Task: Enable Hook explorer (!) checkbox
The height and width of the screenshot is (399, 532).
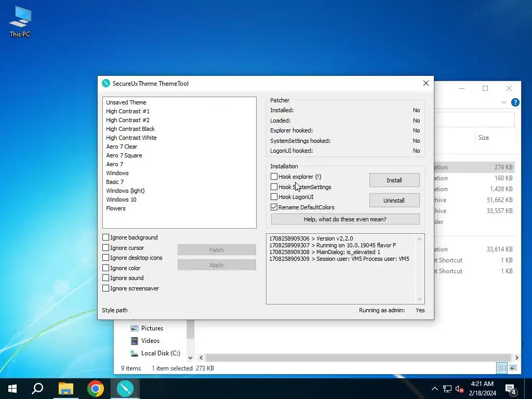Action: [x=274, y=177]
